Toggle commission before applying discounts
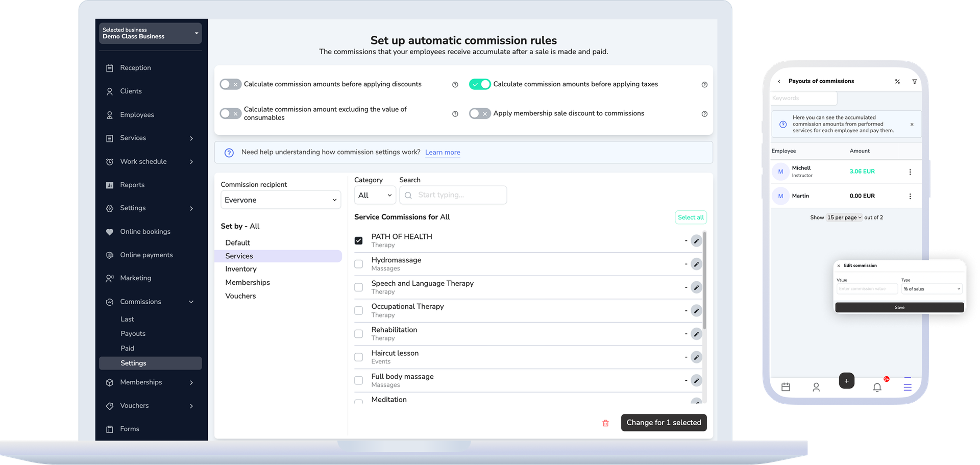The height and width of the screenshot is (465, 980). click(x=230, y=84)
